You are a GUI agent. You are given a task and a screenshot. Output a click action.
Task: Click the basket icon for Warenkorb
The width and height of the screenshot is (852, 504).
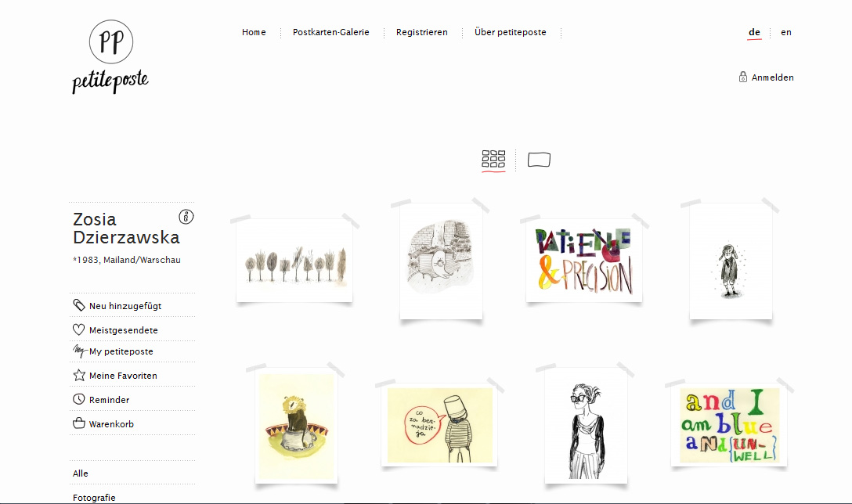pyautogui.click(x=79, y=423)
